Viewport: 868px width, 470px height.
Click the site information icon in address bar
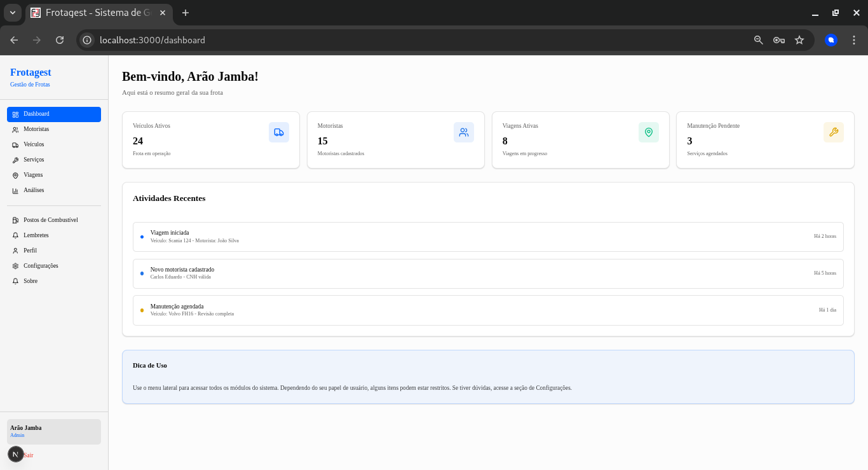(87, 40)
